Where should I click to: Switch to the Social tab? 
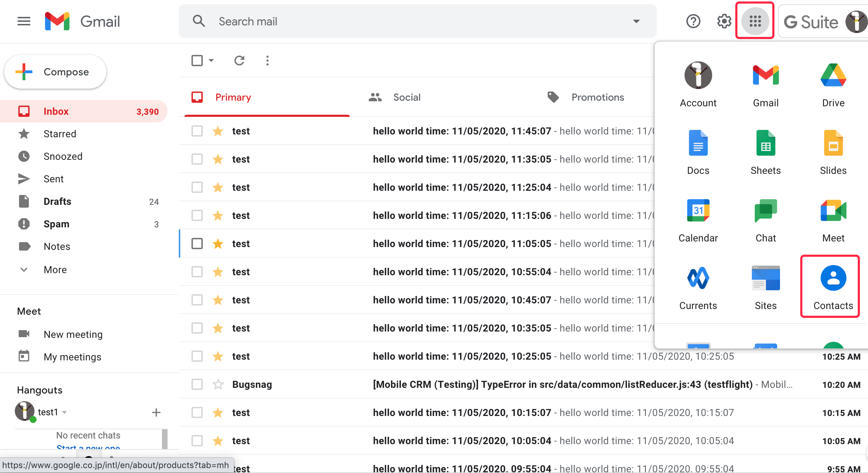(x=407, y=97)
